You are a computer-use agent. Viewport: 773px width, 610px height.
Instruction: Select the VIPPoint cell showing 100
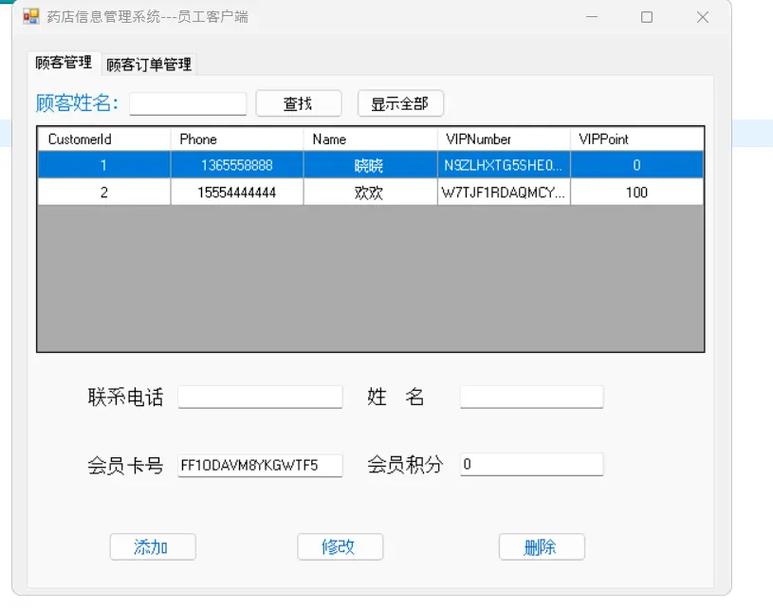pos(636,192)
